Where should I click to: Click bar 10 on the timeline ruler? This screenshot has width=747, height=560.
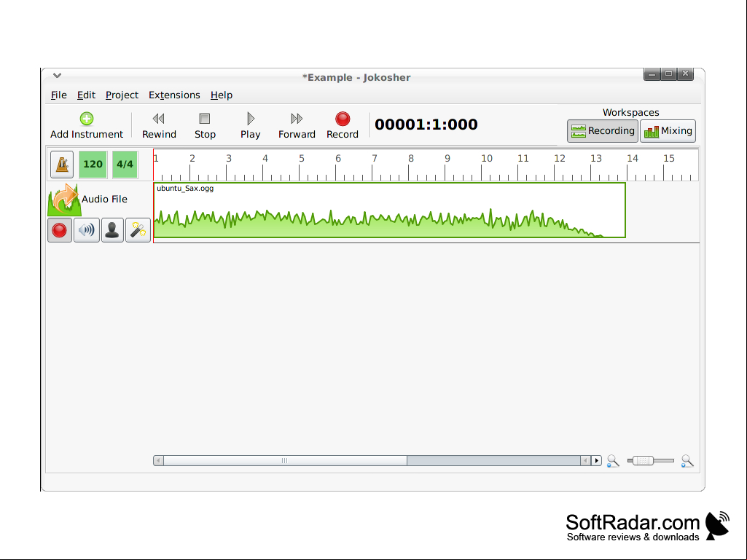[486, 158]
